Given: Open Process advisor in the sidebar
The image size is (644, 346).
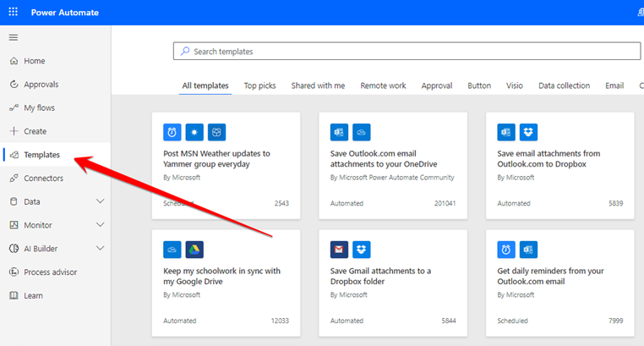Looking at the screenshot, I should (56, 272).
